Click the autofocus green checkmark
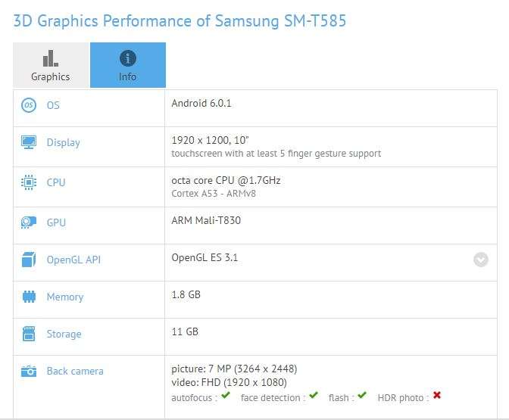Viewport: 509px width, 420px height. coord(225,395)
